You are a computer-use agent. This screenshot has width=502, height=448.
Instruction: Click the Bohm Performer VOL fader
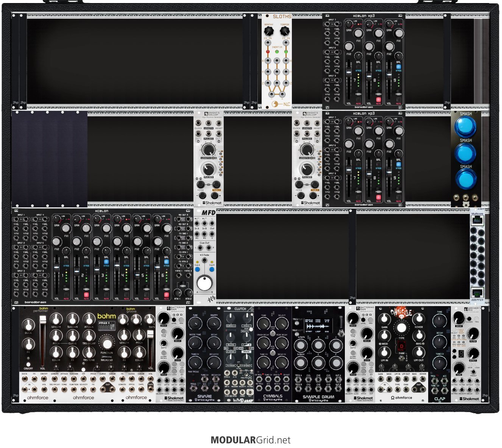point(42,320)
